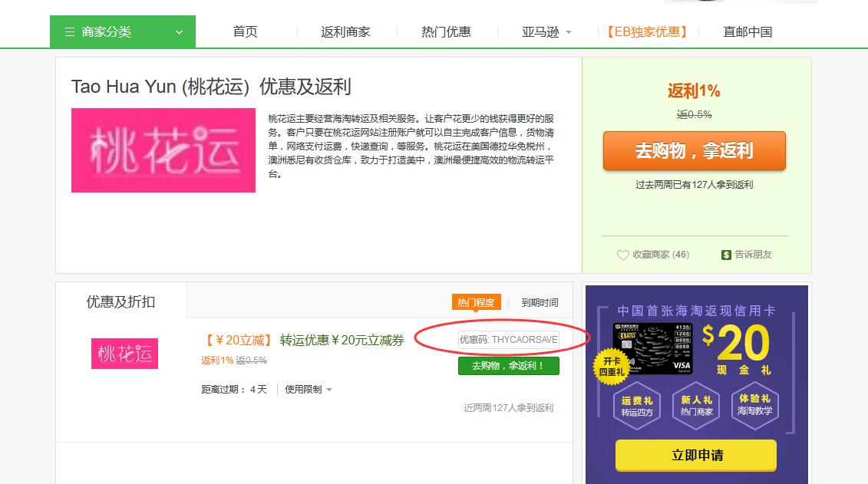868x484 pixels.
Task: Open the 商家分类 hamburger menu icon
Action: (x=70, y=32)
